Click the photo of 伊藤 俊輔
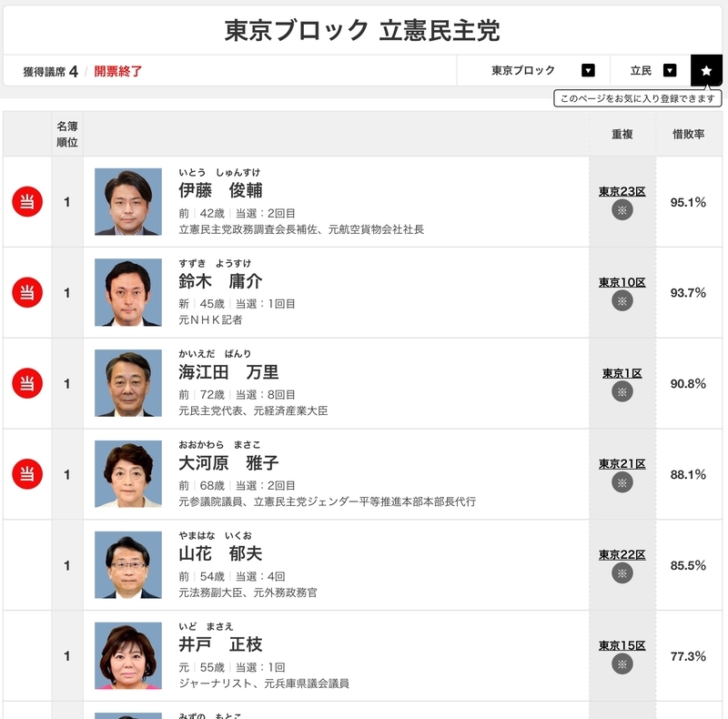Viewport: 728px width, 719px height. [128, 201]
